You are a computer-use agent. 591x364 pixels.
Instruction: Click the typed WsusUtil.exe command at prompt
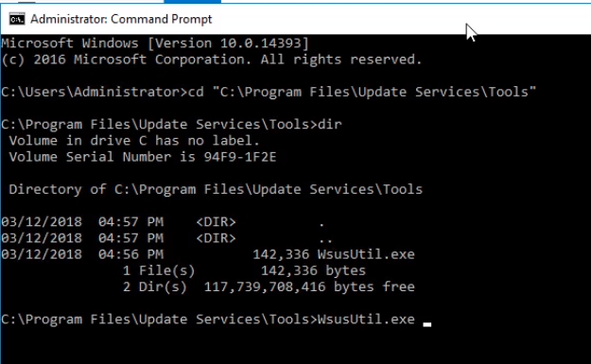tap(366, 320)
